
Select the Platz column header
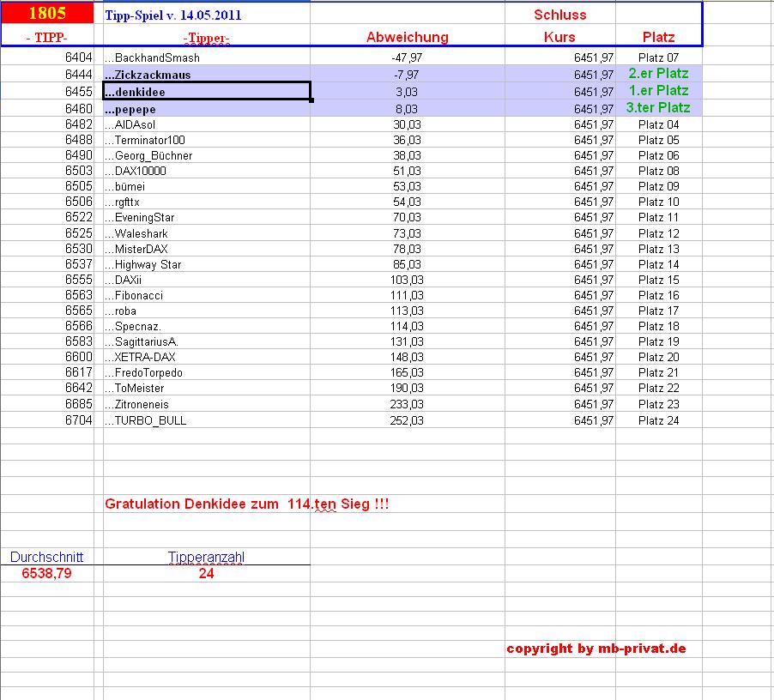[x=658, y=37]
